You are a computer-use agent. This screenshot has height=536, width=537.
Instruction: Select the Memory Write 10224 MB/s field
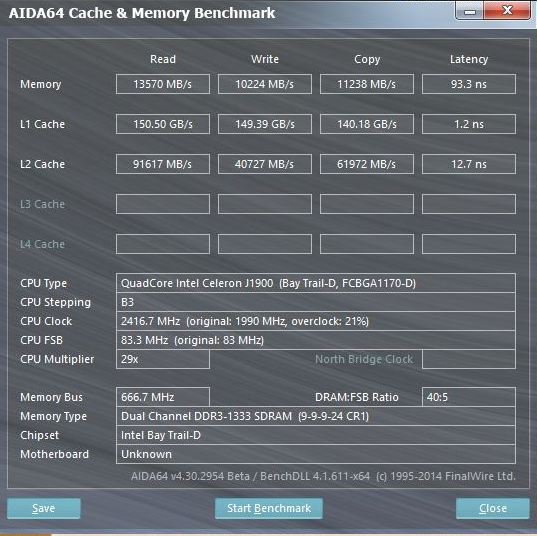(265, 84)
